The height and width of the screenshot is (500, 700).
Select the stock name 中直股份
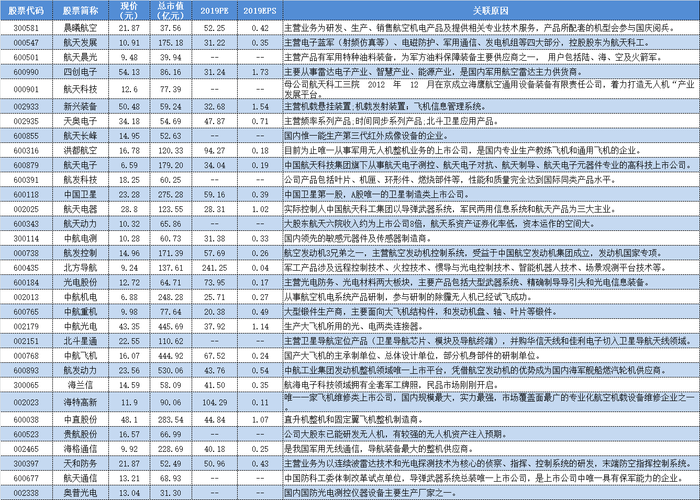pos(80,420)
